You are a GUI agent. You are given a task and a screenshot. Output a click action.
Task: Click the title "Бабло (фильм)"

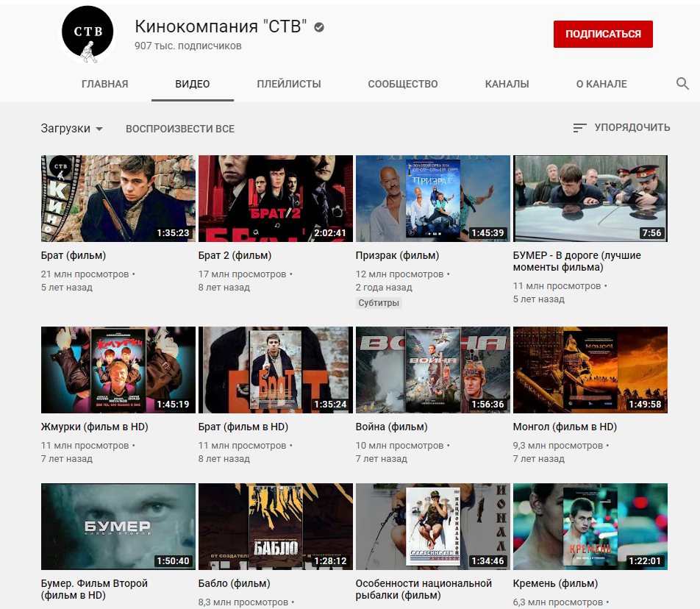click(235, 583)
